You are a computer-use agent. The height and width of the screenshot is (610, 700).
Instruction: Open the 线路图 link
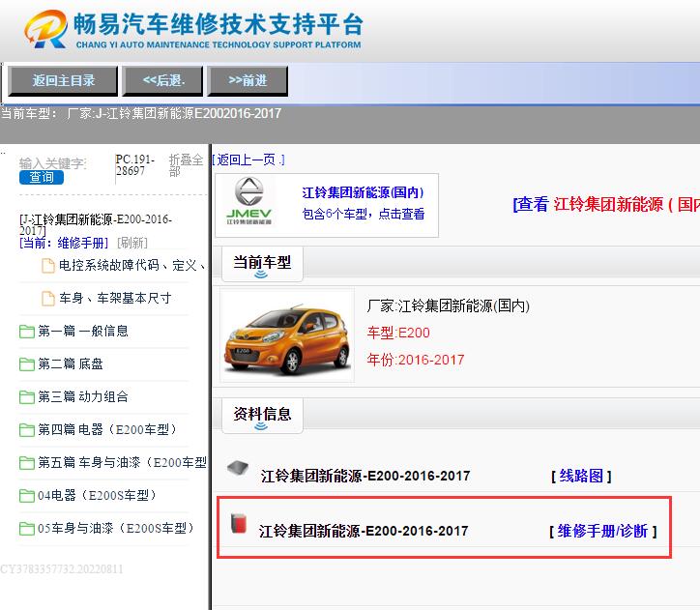pos(581,476)
